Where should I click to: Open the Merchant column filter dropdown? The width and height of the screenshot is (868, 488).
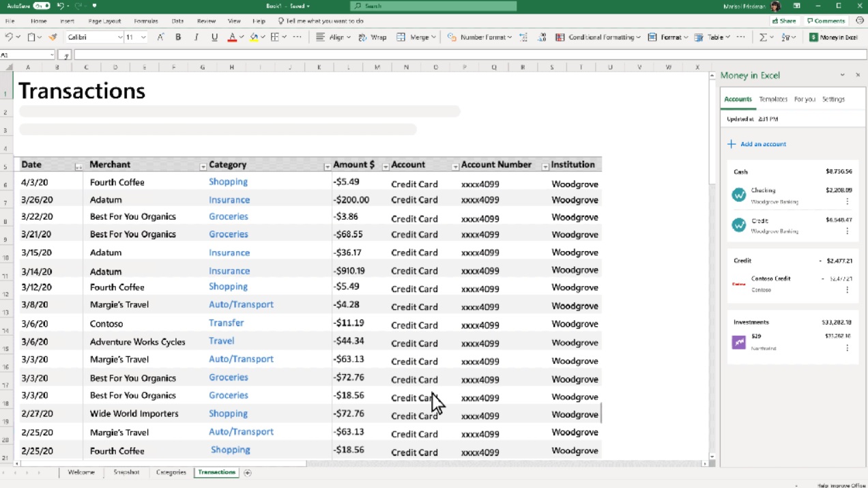tap(203, 167)
